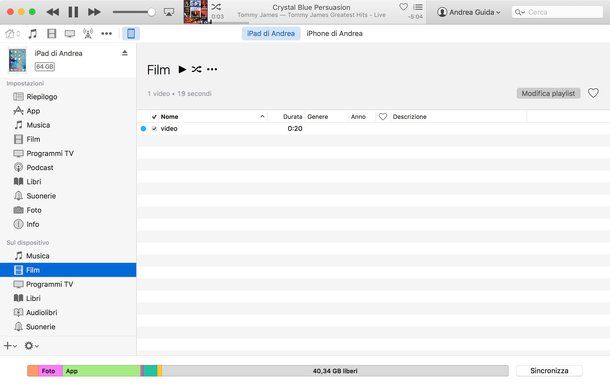Open the home library selector icon
Viewport: 610px width, 386px height.
point(12,33)
